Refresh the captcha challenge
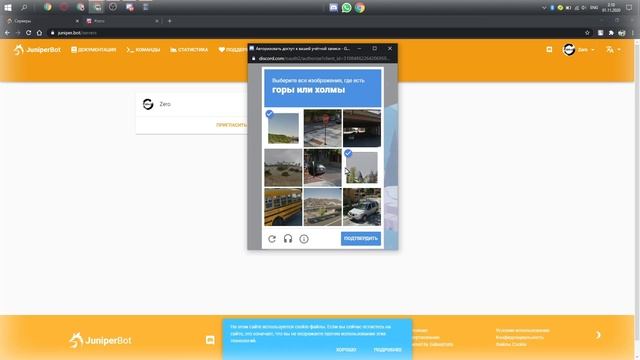Screen dimensions: 640x360 pyautogui.click(x=272, y=239)
